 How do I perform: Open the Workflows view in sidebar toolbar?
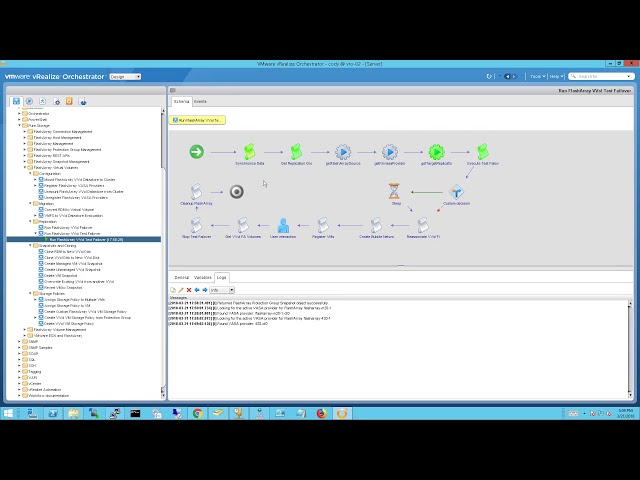(16, 101)
